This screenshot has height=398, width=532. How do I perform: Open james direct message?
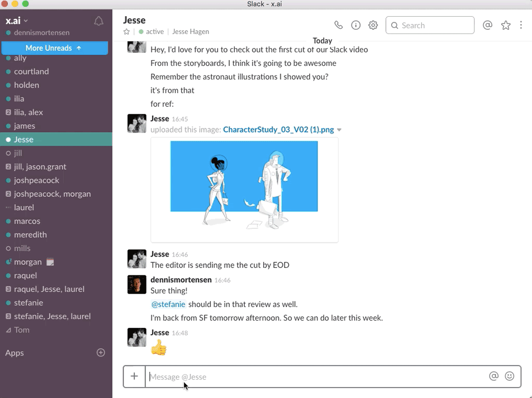point(56,126)
